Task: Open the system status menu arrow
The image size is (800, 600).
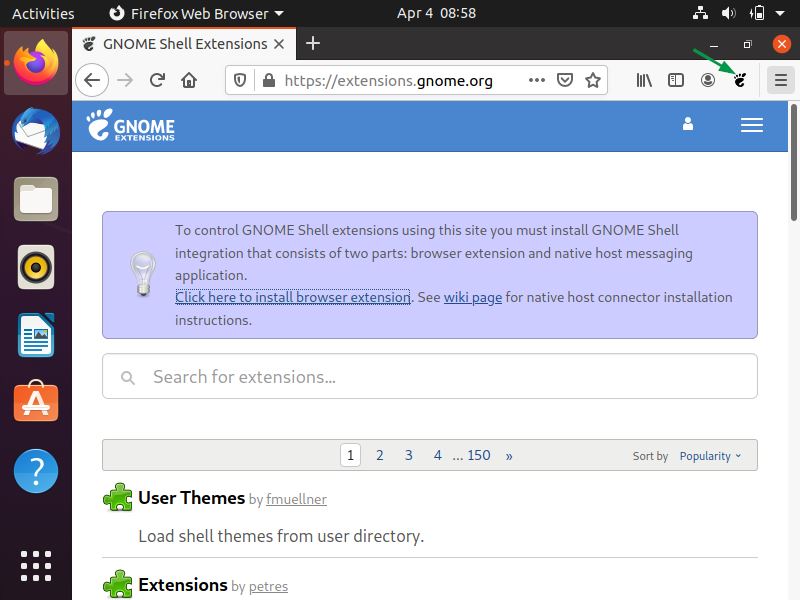Action: pos(780,13)
